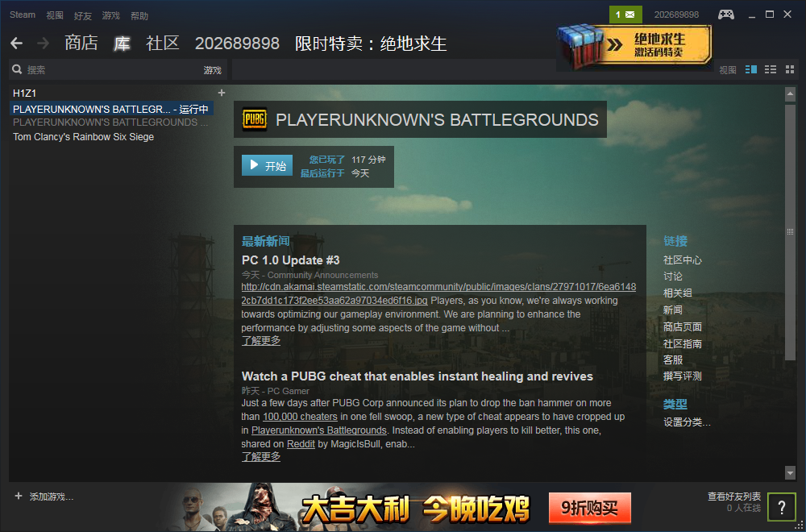Select H1Z1 in the game list
Viewport: 806px width, 532px height.
coord(24,93)
